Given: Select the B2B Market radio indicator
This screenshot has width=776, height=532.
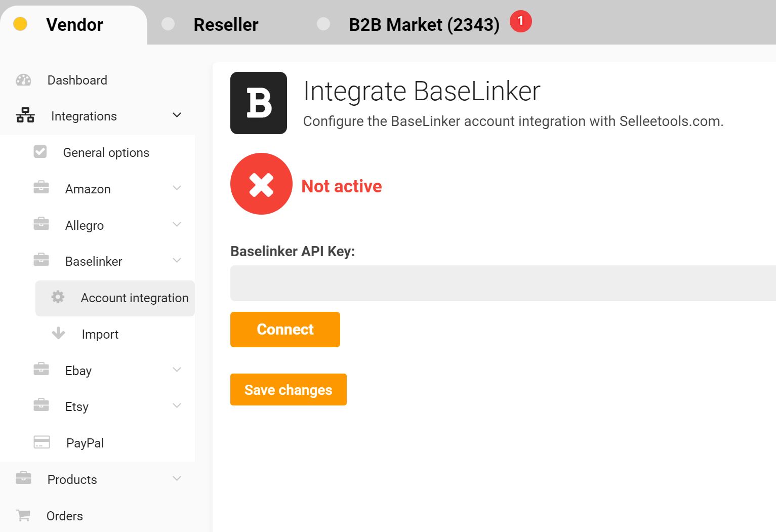Looking at the screenshot, I should pos(323,24).
